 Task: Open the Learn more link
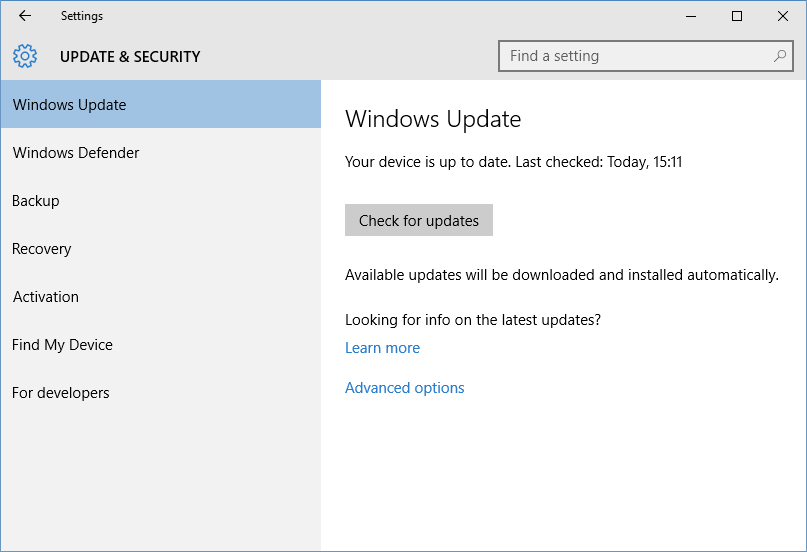coord(382,348)
